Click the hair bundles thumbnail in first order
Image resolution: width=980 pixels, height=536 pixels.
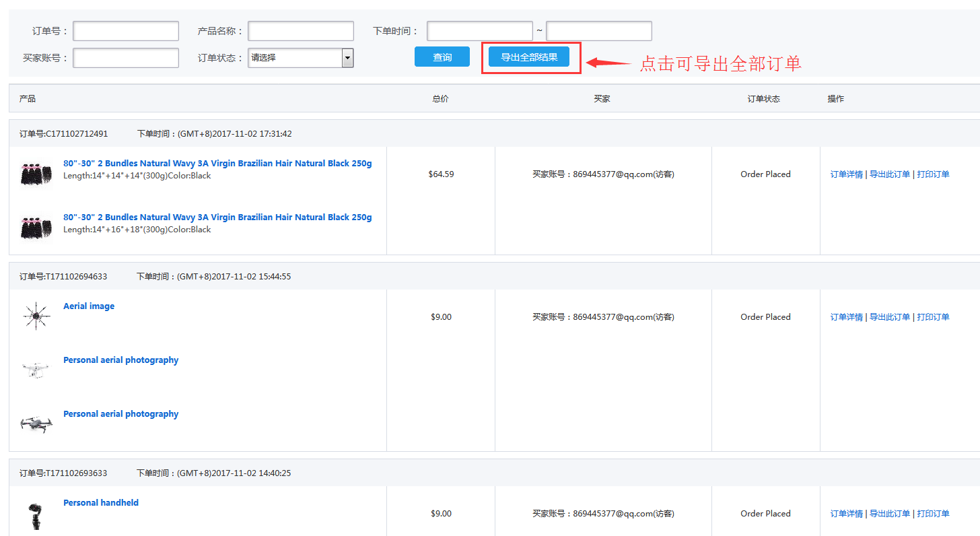pos(36,174)
